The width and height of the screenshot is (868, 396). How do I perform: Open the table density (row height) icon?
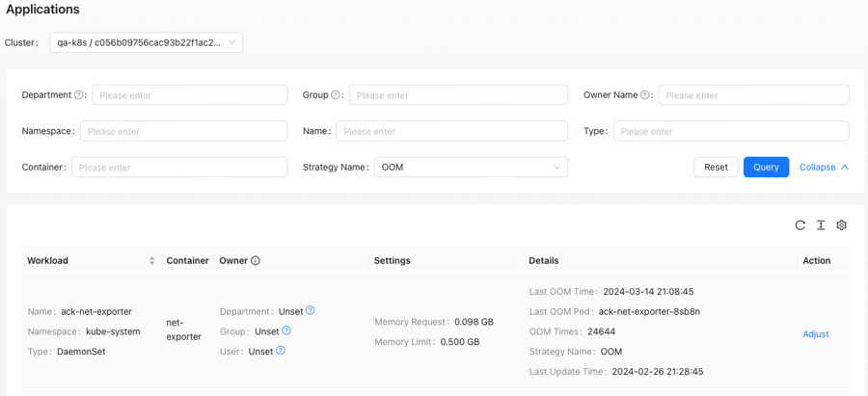click(821, 225)
